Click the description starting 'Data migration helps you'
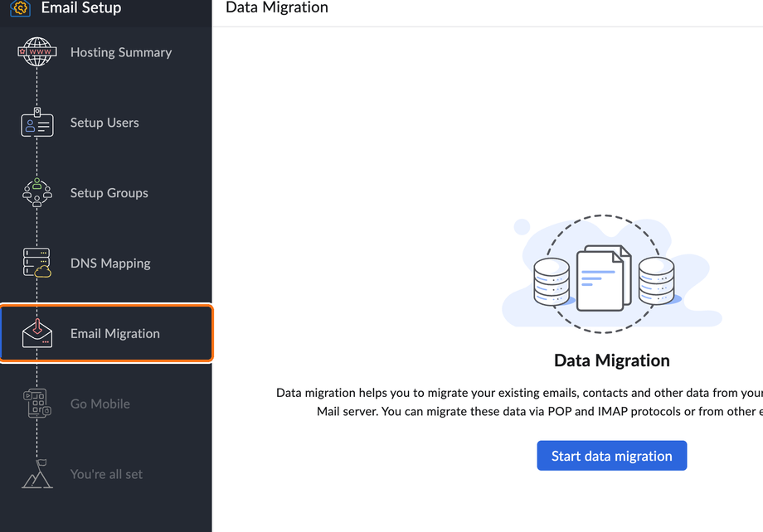Screen dimensions: 763x532 pyautogui.click(x=519, y=402)
